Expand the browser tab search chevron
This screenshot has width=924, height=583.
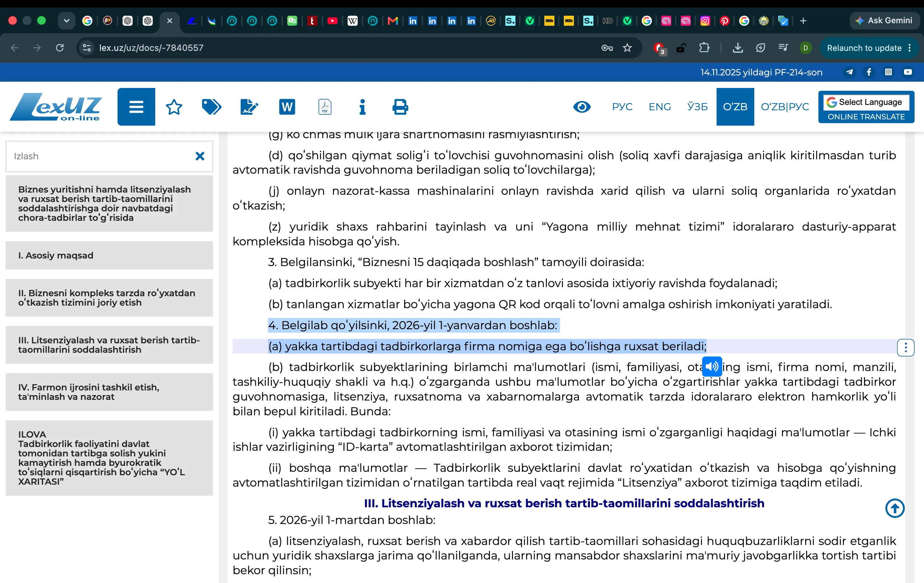(66, 21)
